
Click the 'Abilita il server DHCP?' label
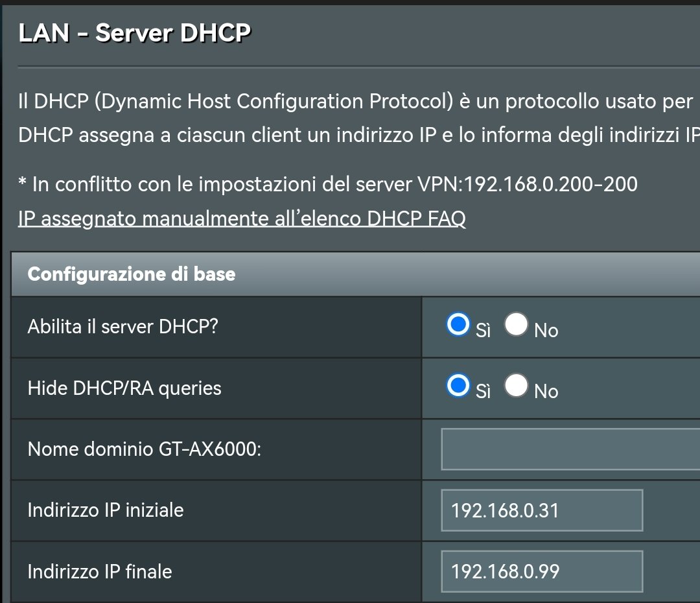click(123, 326)
